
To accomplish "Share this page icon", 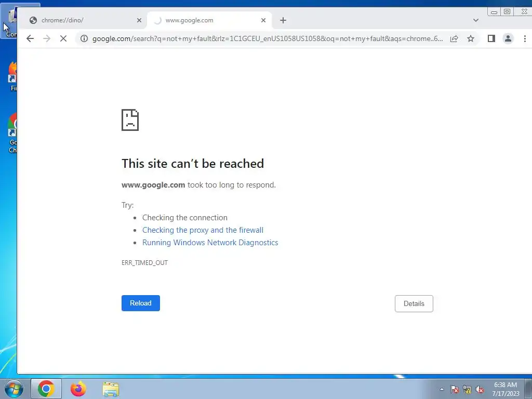I will tap(454, 38).
